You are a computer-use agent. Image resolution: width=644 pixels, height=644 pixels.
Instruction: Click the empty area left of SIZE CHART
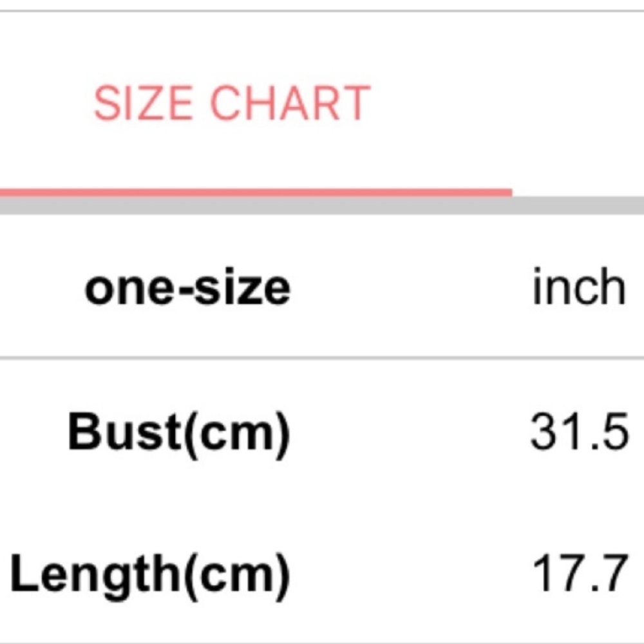pyautogui.click(x=45, y=103)
